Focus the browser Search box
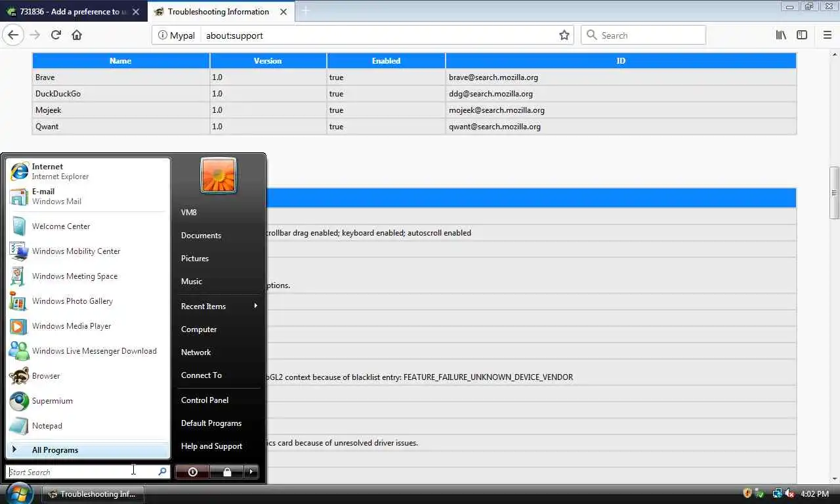Viewport: 840px width, 504px height. point(643,35)
